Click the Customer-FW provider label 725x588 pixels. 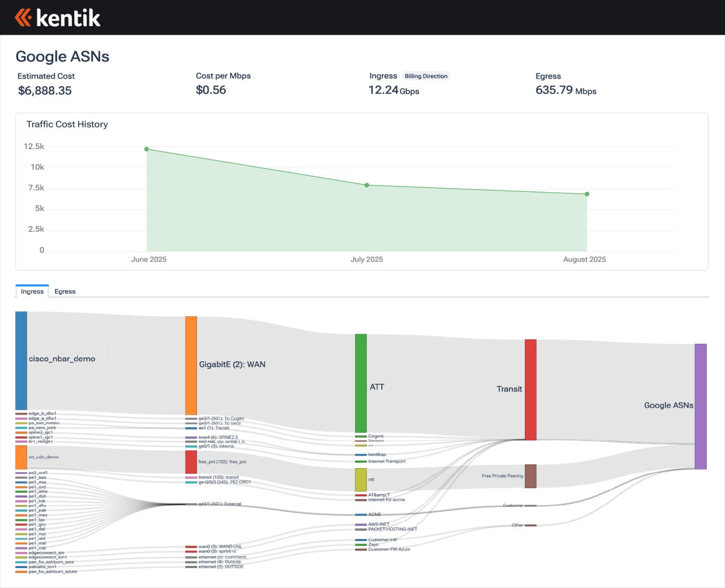pos(382,540)
